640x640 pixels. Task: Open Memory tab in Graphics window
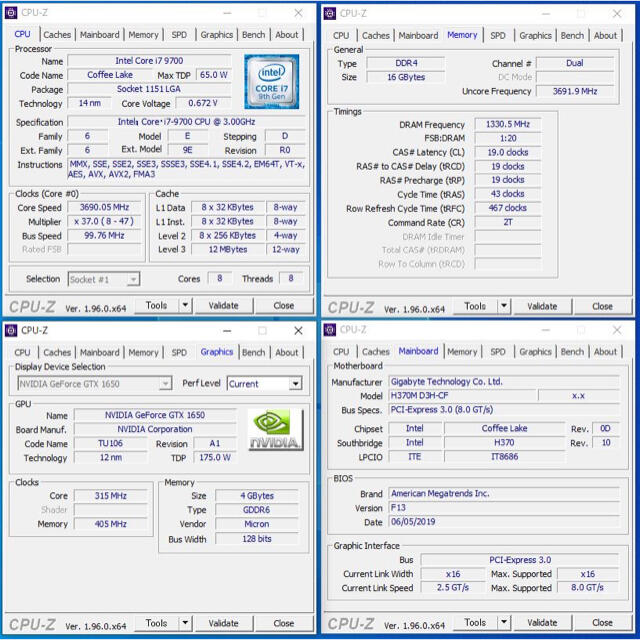tap(143, 352)
